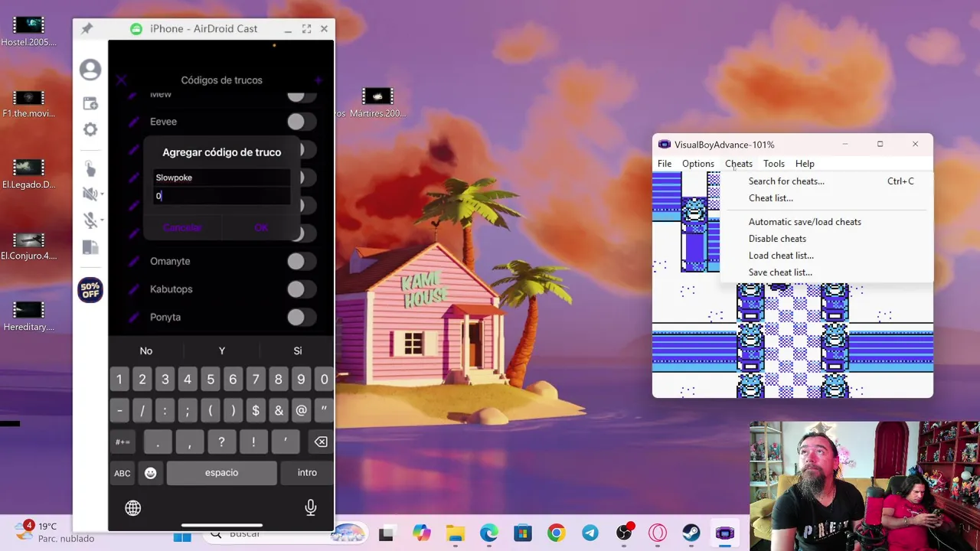The image size is (980, 551).
Task: Open the microphone options dropdown arrow in AirDroid
Action: coord(102,220)
